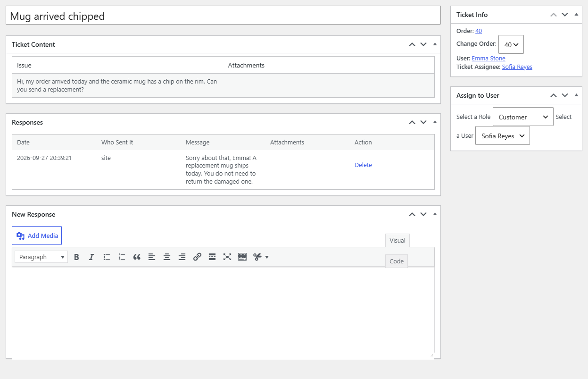The height and width of the screenshot is (379, 588).
Task: Open Emma Stone user link
Action: (489, 58)
